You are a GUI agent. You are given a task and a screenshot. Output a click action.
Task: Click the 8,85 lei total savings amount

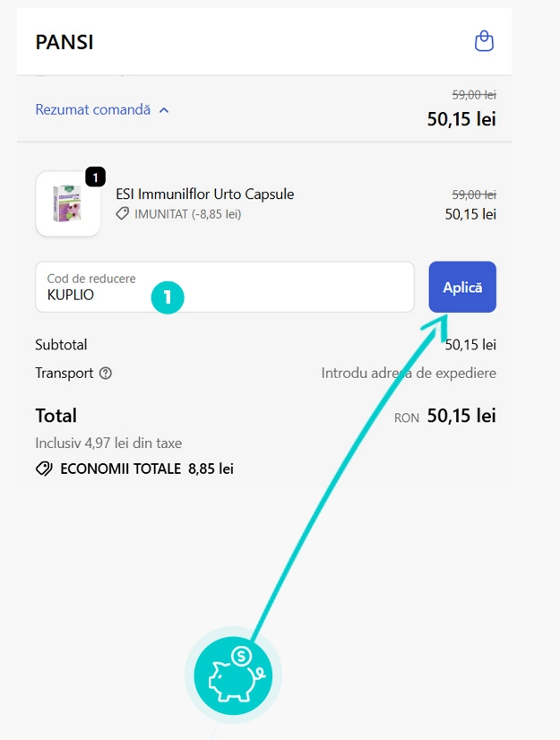pos(211,469)
